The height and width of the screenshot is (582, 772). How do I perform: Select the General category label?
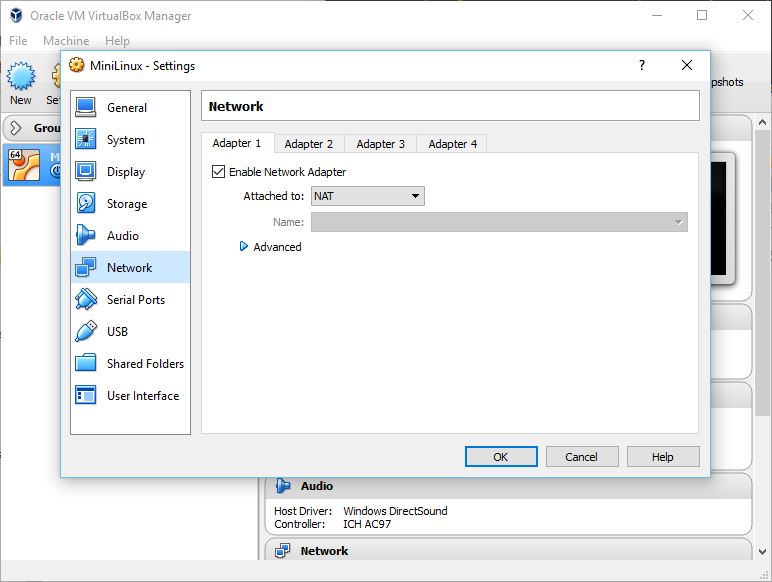[x=127, y=108]
